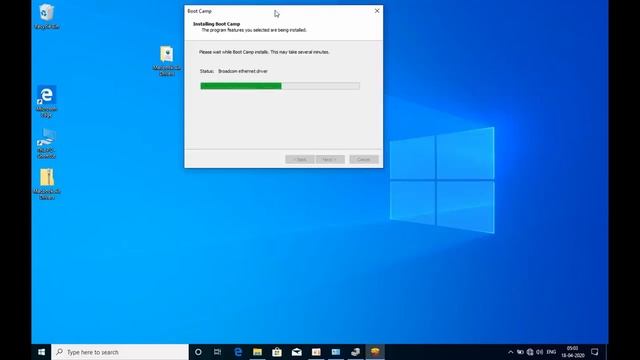This screenshot has height=360, width=640.
Task: Click the greyed Back button in Boot Camp
Action: (x=300, y=160)
